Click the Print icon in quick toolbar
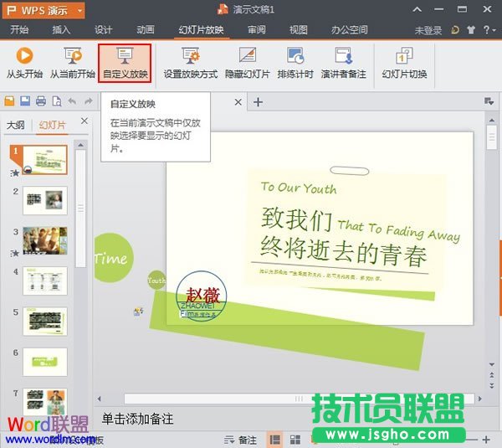 pos(41,101)
